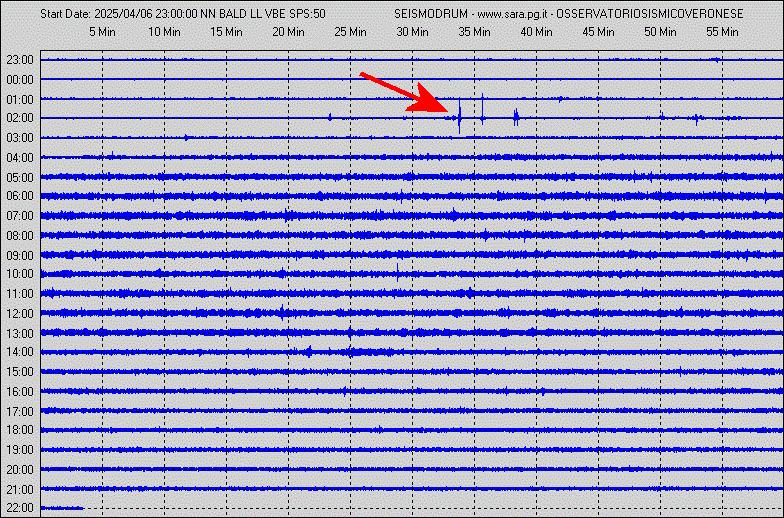Click the 45 Min column header
784x518 pixels.
point(598,32)
